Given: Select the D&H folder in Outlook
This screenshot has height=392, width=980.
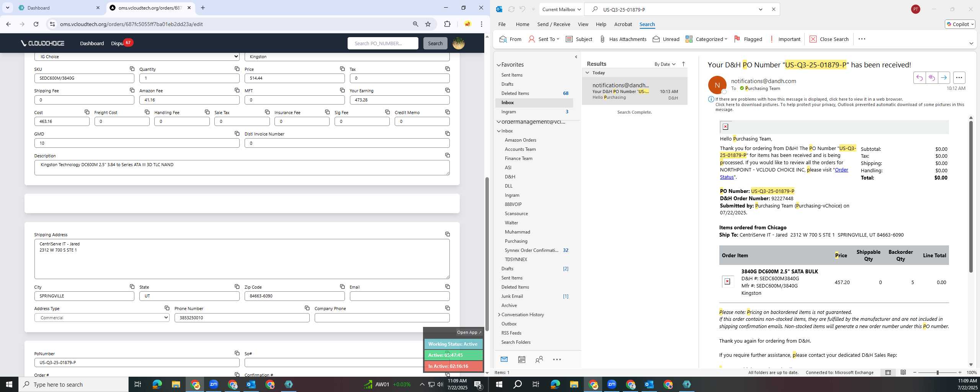Looking at the screenshot, I should [510, 177].
